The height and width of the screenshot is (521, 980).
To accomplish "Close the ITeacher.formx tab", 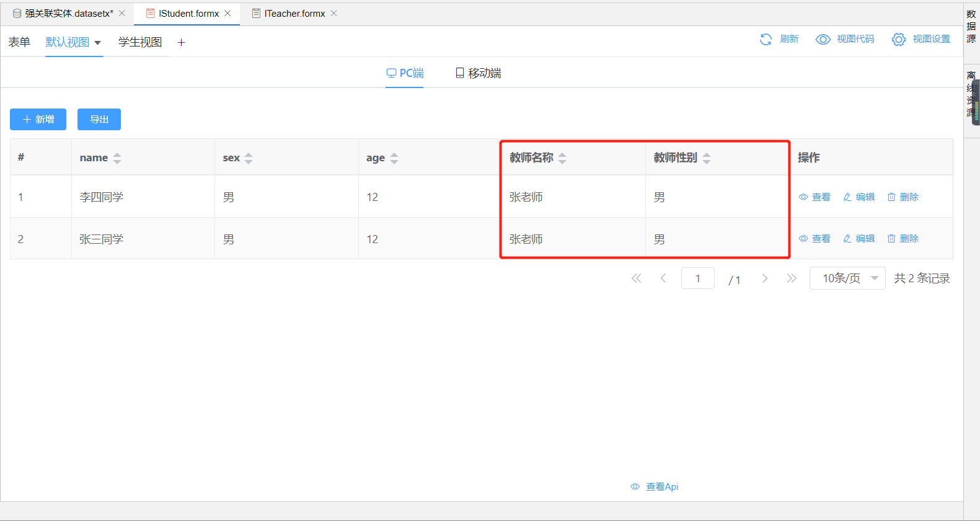I will click(334, 13).
